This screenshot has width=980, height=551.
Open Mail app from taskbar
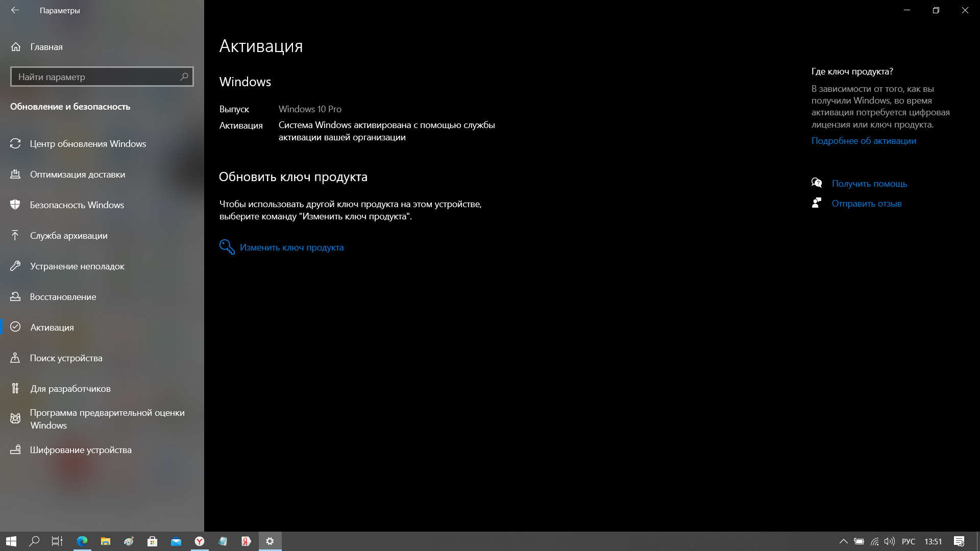(176, 541)
